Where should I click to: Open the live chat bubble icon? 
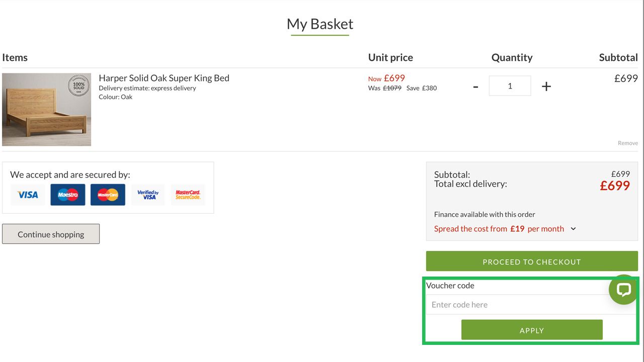pos(623,290)
